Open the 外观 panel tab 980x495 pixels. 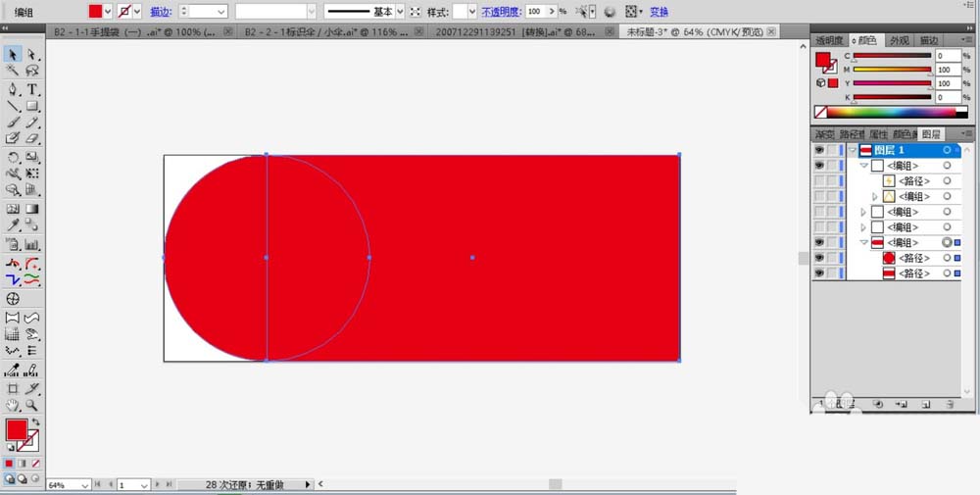pyautogui.click(x=900, y=40)
